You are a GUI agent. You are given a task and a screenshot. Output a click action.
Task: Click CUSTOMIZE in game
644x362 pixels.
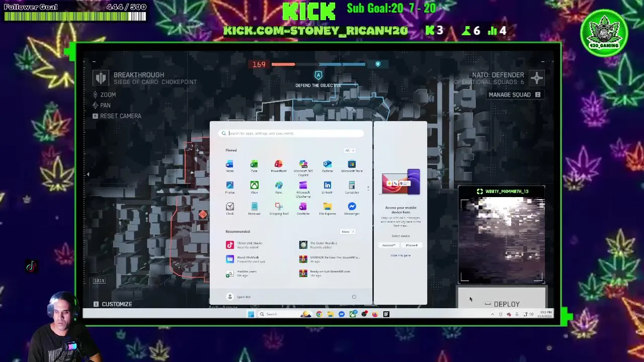click(113, 304)
